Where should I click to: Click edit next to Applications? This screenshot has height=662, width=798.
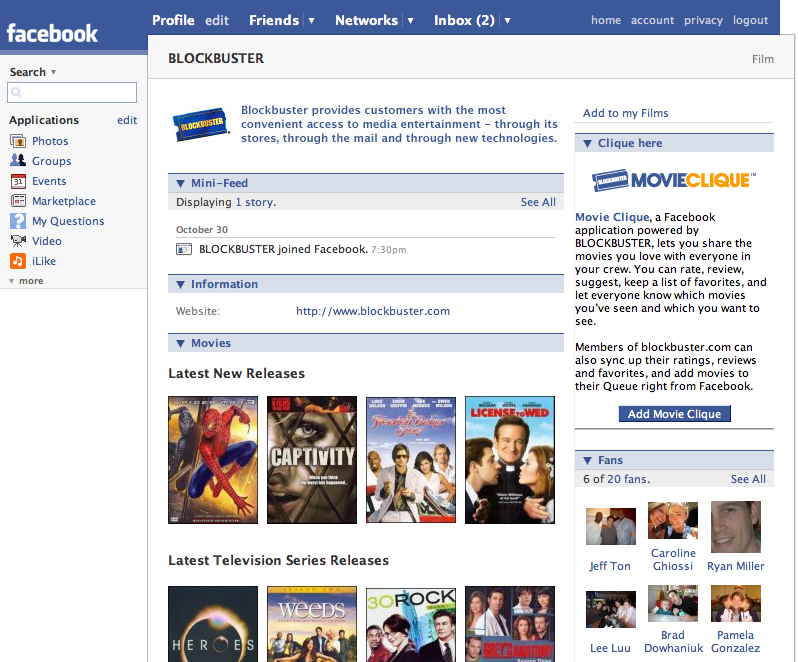click(x=127, y=120)
